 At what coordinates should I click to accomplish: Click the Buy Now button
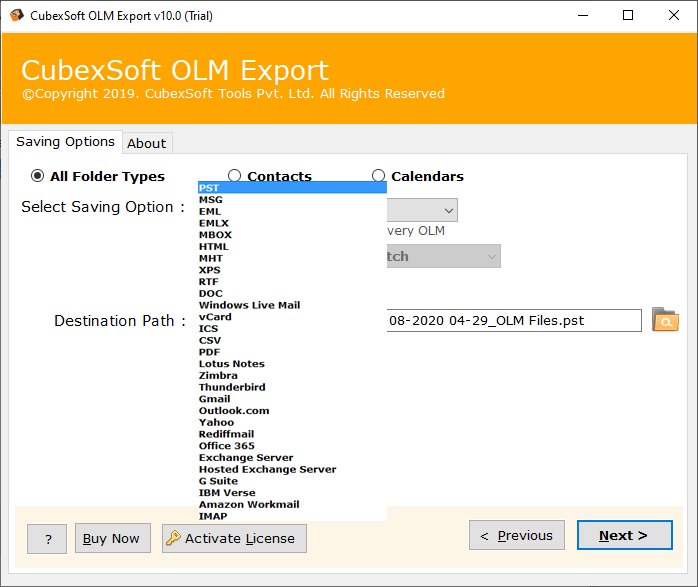[x=111, y=538]
